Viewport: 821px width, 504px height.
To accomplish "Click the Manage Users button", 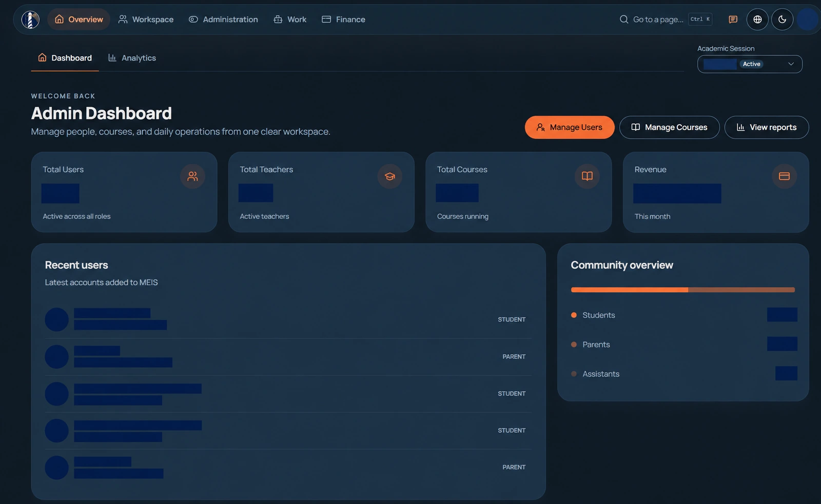I will coord(570,127).
